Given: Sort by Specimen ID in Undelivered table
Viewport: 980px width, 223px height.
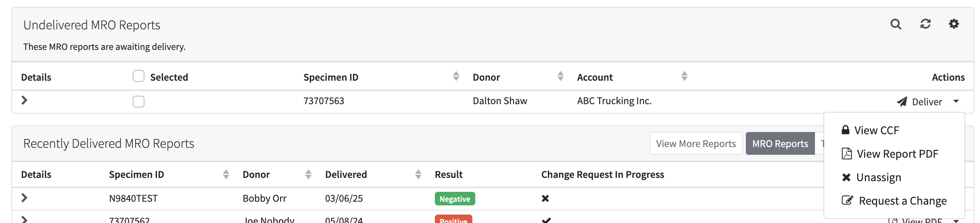Looking at the screenshot, I should 456,76.
